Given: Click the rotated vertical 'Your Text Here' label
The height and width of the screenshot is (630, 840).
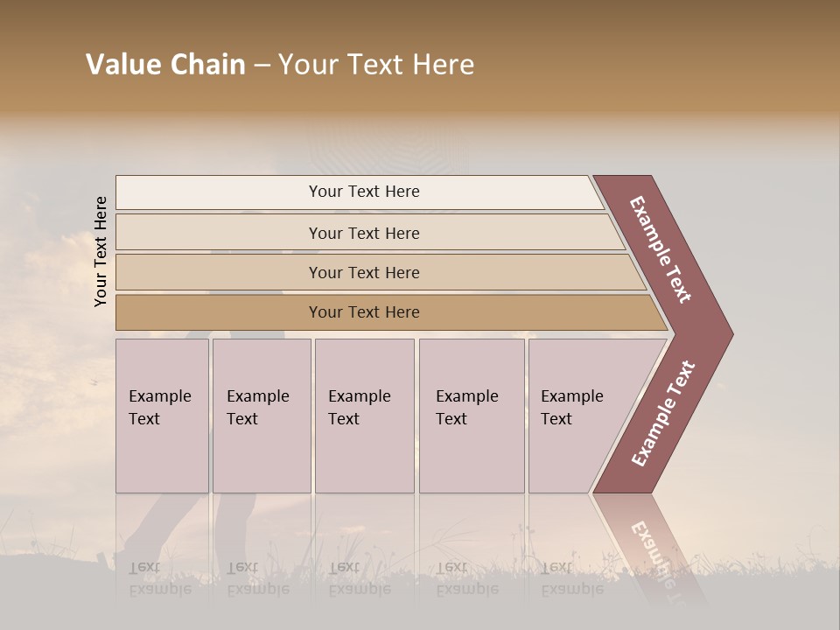Looking at the screenshot, I should [x=101, y=252].
